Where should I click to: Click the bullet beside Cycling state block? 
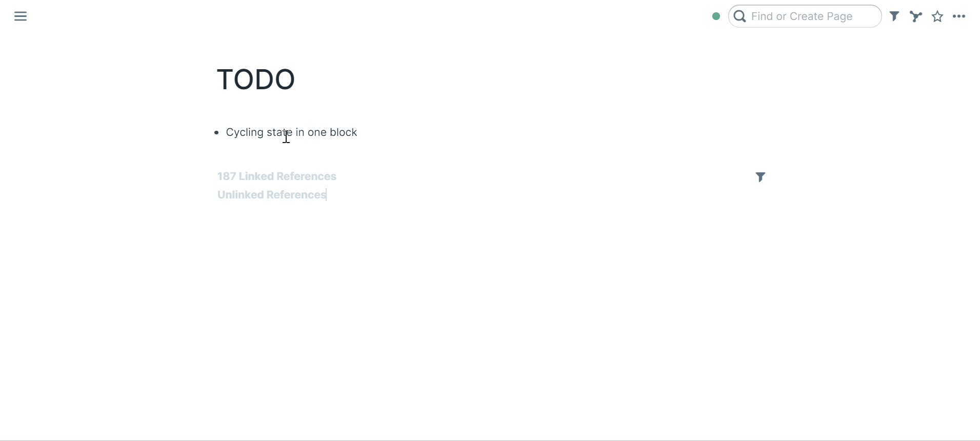click(x=216, y=133)
